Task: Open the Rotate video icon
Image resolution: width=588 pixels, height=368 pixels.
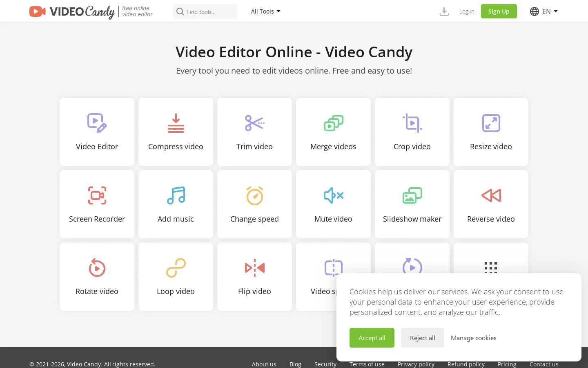Action: click(x=97, y=268)
